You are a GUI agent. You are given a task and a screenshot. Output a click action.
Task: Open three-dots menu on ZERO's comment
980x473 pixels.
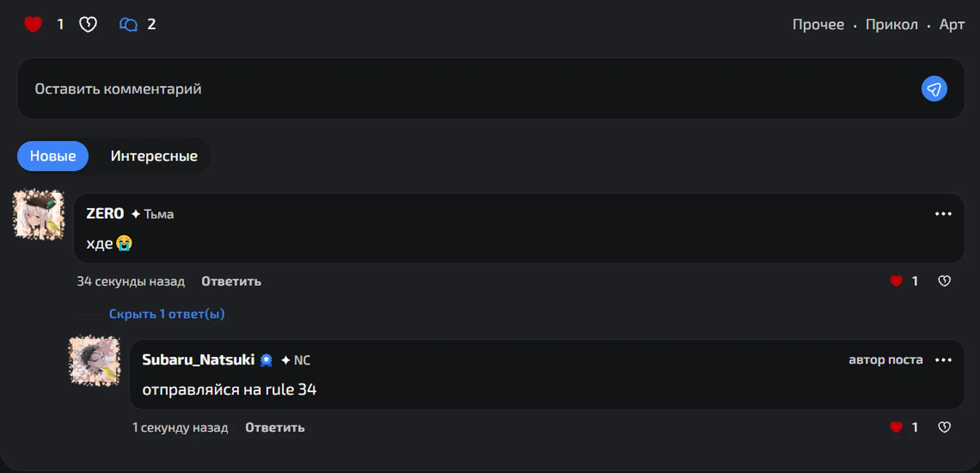tap(943, 214)
